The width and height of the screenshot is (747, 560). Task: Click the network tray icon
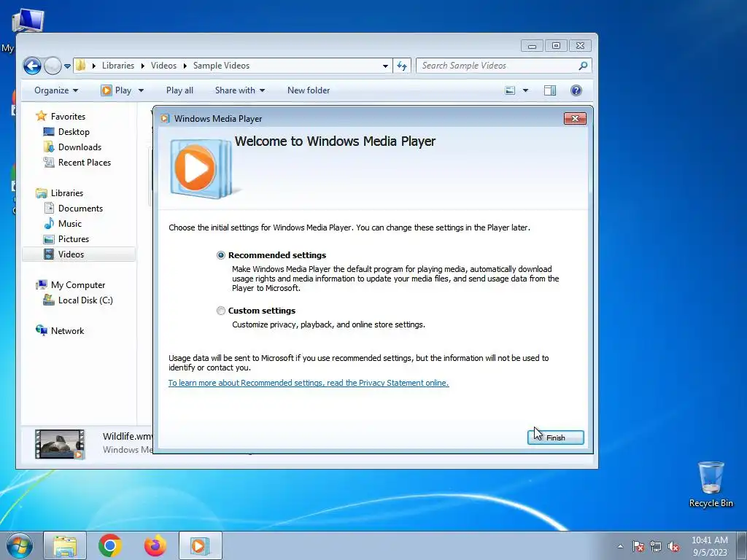click(x=656, y=546)
